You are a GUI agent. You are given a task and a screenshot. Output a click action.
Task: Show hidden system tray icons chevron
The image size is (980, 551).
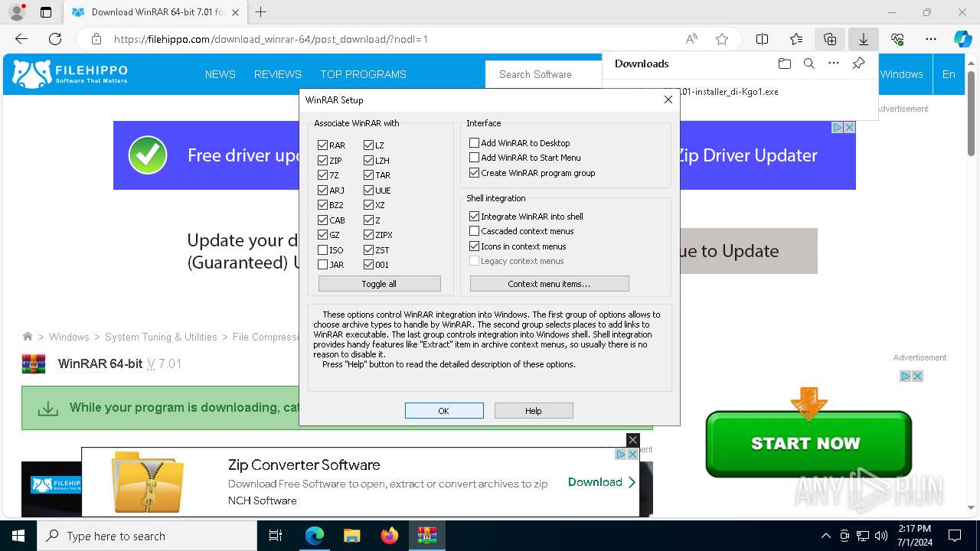(x=825, y=536)
